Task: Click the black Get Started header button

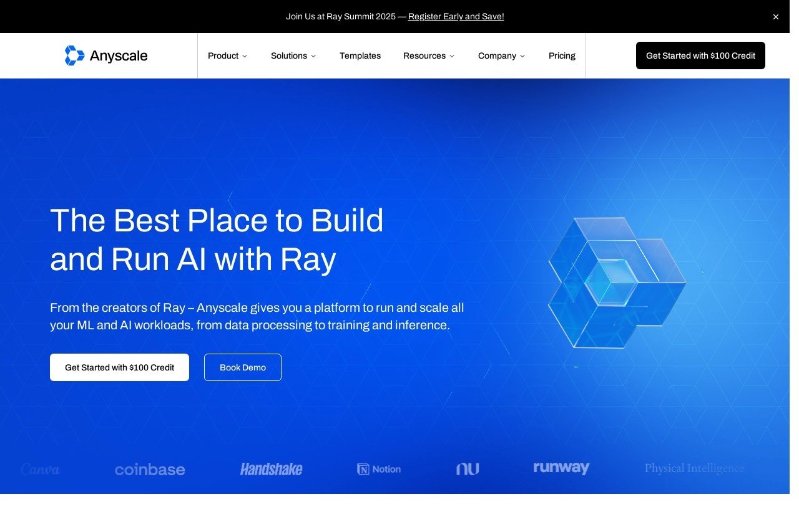Action: (x=700, y=56)
